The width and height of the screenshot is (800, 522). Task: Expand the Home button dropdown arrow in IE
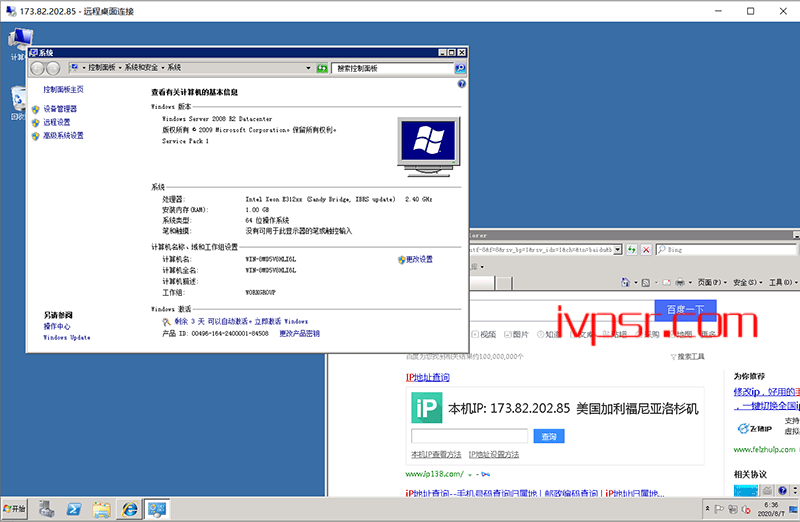coord(636,282)
